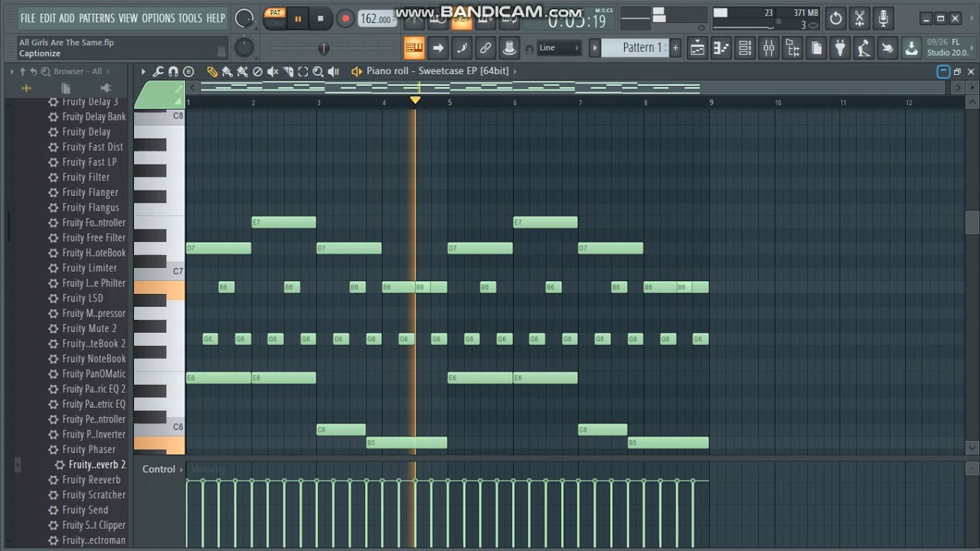Click browser search magnifier icon
Viewport: 980px width, 551px height.
[x=46, y=71]
